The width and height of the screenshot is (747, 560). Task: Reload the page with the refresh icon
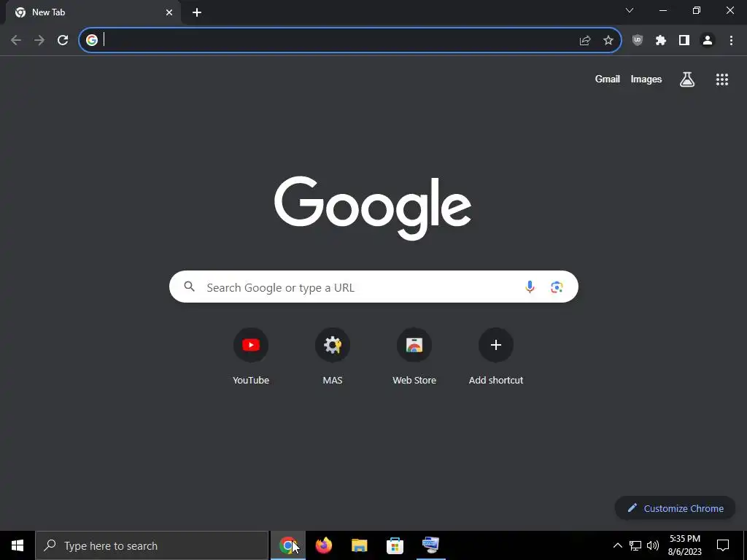[63, 41]
